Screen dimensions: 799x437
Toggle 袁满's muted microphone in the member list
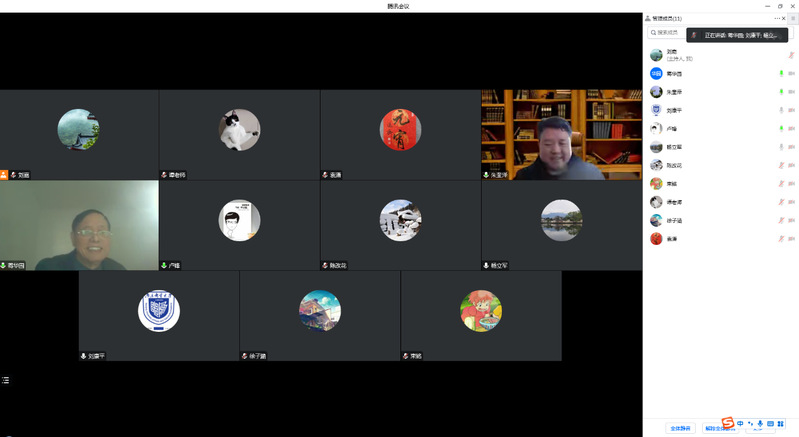pyautogui.click(x=780, y=239)
